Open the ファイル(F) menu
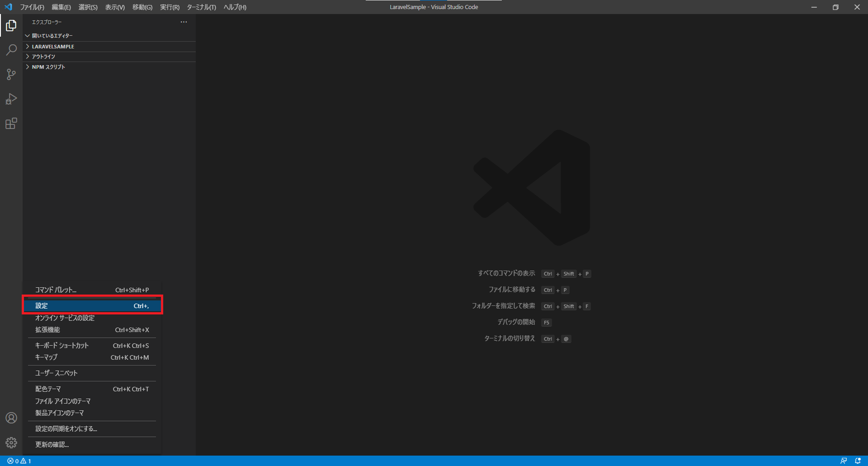This screenshot has width=868, height=466. pos(32,7)
